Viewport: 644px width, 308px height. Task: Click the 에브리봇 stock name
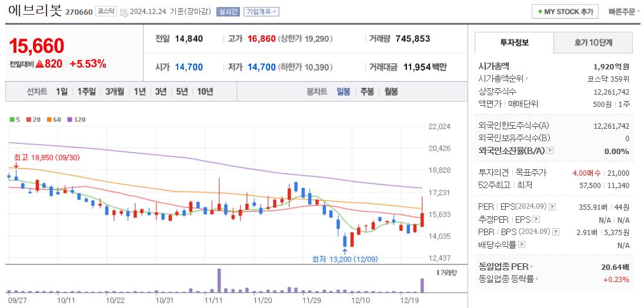coord(35,11)
